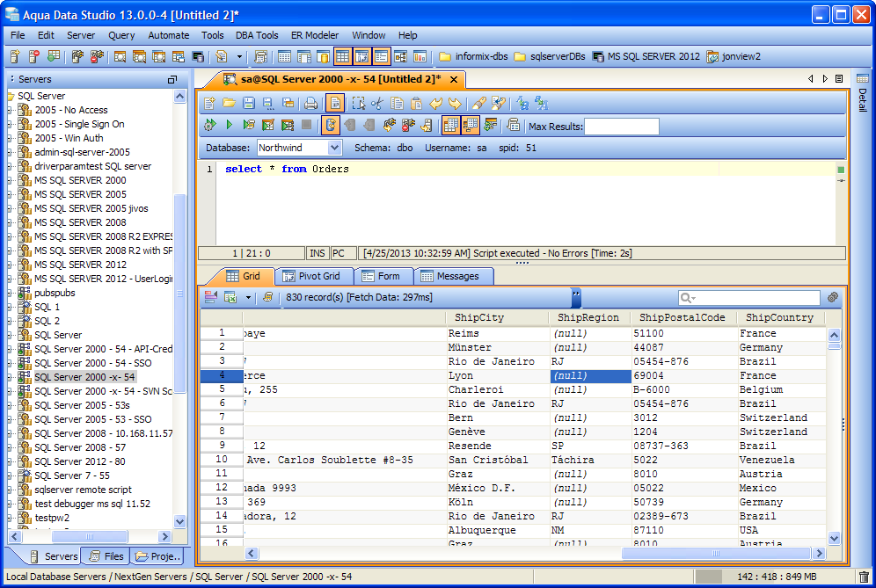Image resolution: width=876 pixels, height=588 pixels.
Task: Click the Save script floppy icon
Action: 248,103
